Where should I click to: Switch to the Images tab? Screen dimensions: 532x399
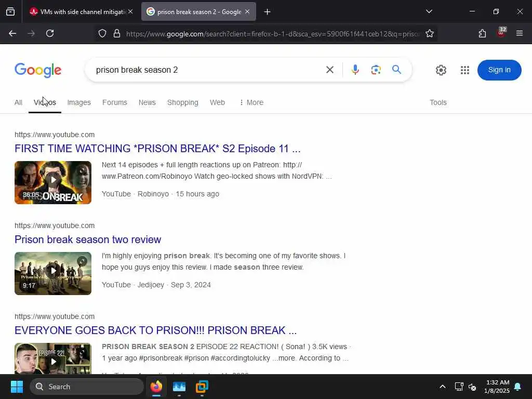coord(79,102)
